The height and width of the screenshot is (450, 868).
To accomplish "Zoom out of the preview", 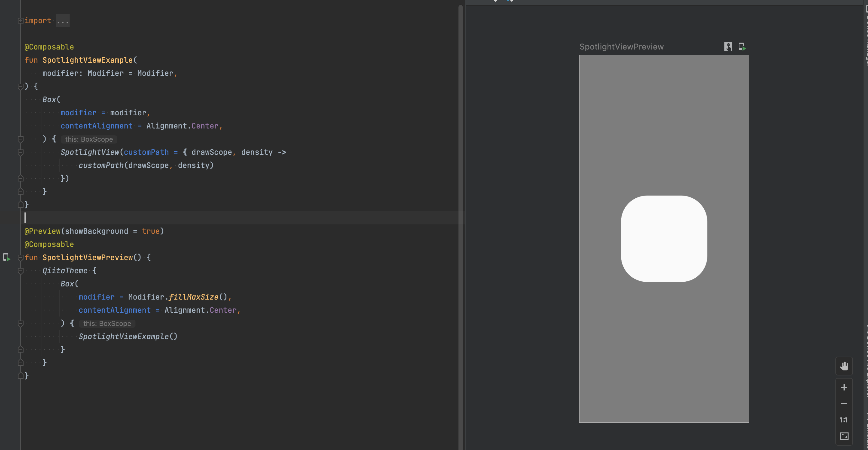I will tap(844, 404).
